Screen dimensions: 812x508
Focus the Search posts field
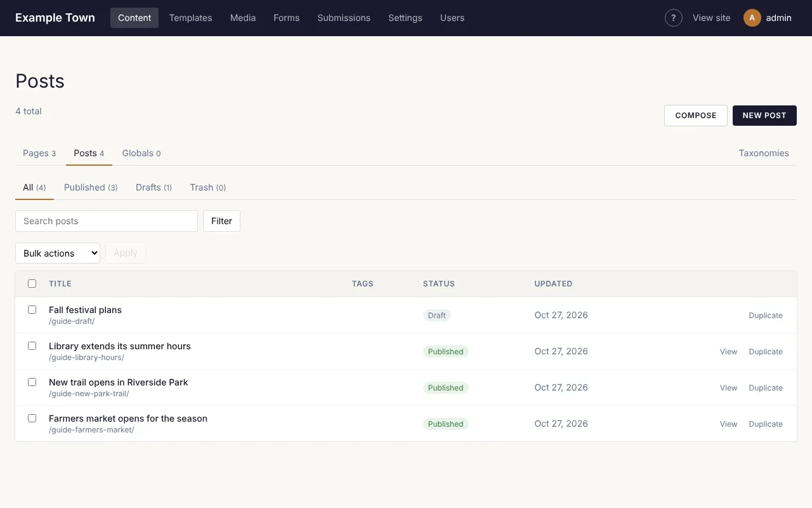coord(107,221)
